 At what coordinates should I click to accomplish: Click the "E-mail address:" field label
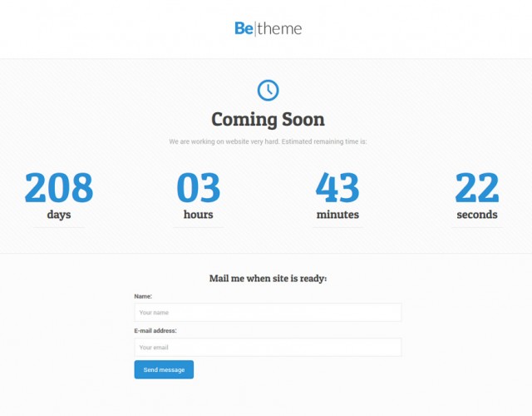(155, 330)
